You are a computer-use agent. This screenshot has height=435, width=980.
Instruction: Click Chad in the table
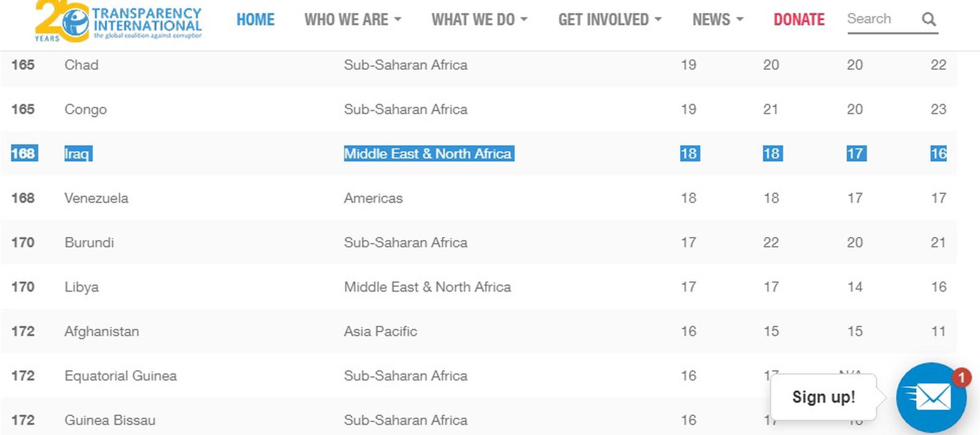click(81, 65)
